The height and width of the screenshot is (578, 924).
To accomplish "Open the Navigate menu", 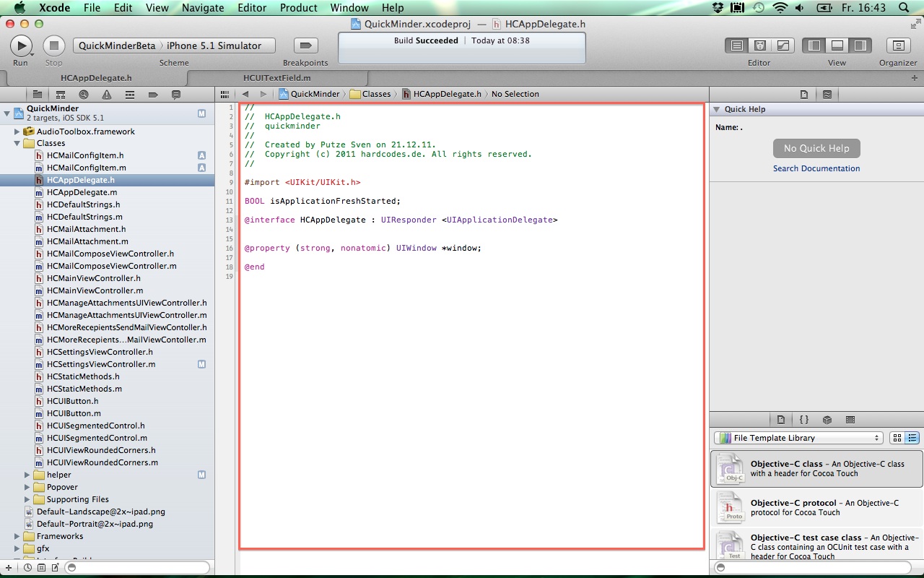I will click(203, 7).
